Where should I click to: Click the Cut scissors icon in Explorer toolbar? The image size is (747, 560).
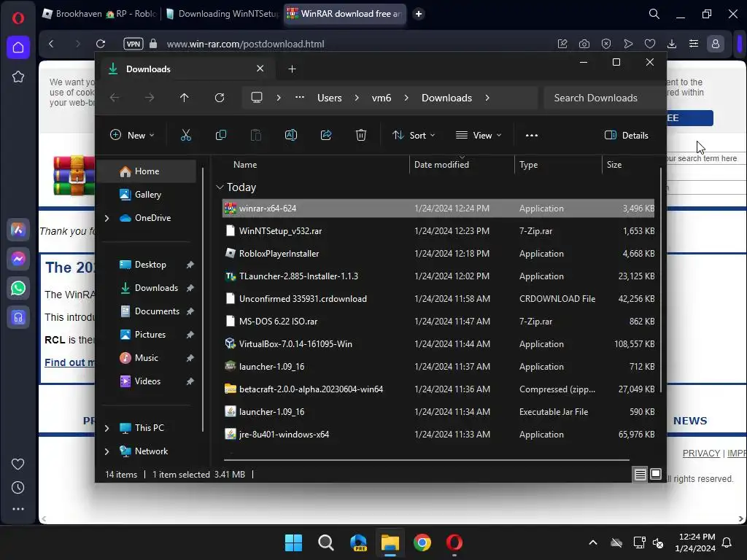(186, 135)
